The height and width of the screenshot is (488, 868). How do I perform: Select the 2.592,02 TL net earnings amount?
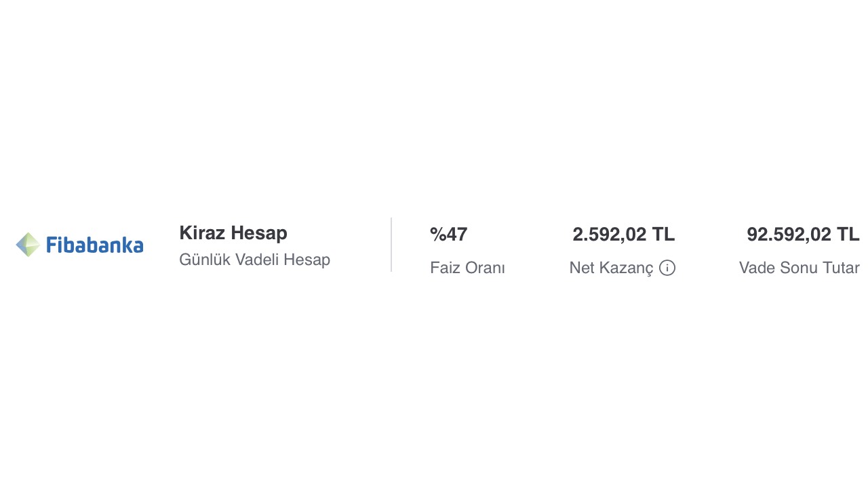pos(623,235)
